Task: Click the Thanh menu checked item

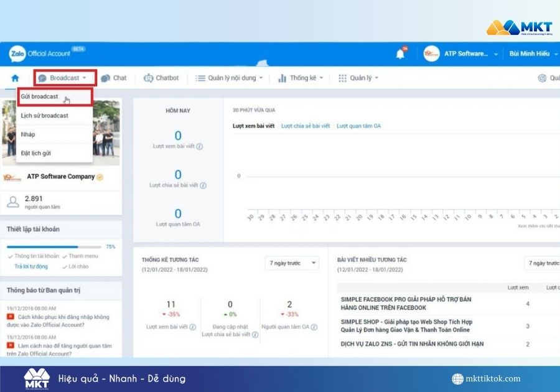Action: click(80, 256)
